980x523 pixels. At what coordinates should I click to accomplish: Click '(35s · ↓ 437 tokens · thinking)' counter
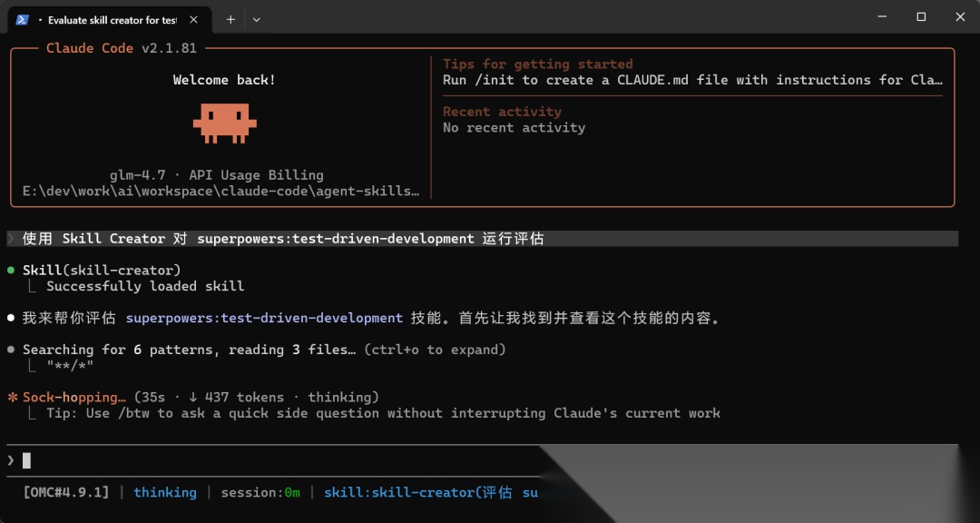[x=256, y=398]
